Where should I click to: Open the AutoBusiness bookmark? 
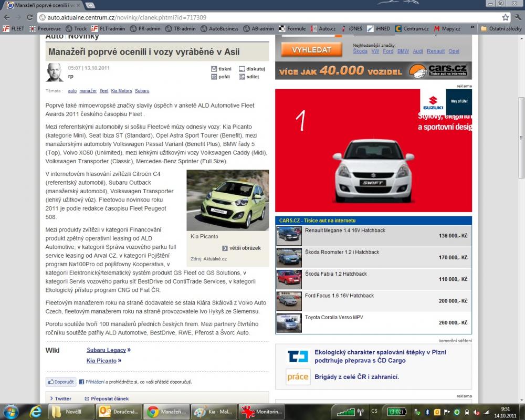pos(219,28)
